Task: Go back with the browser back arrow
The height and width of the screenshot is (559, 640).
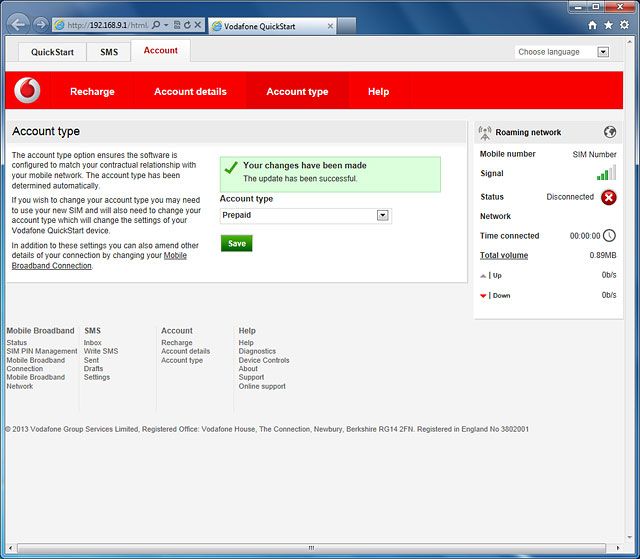Action: point(18,24)
